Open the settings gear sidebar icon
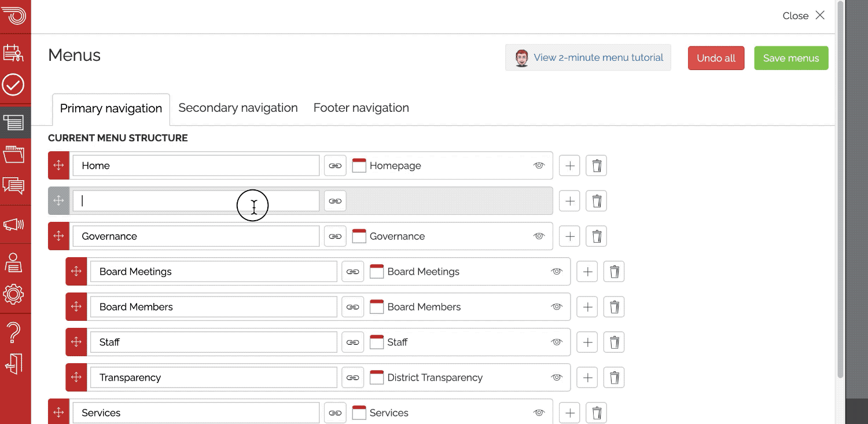868x424 pixels. [13, 294]
